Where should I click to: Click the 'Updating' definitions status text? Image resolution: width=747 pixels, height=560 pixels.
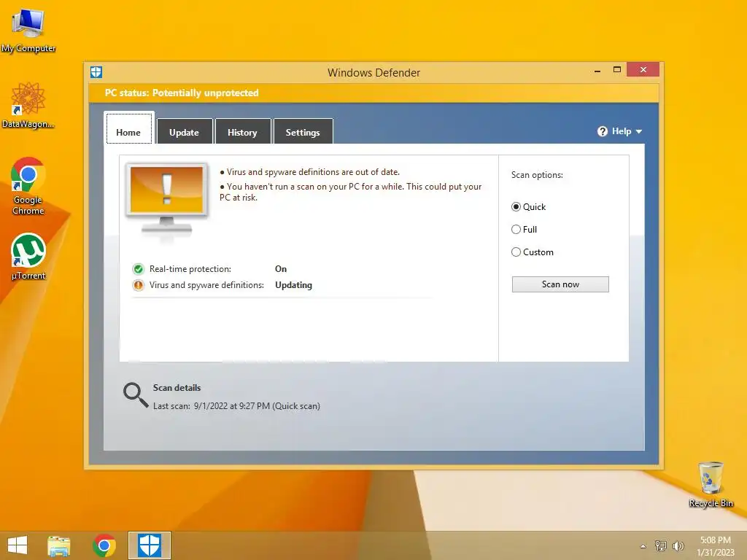pos(293,285)
